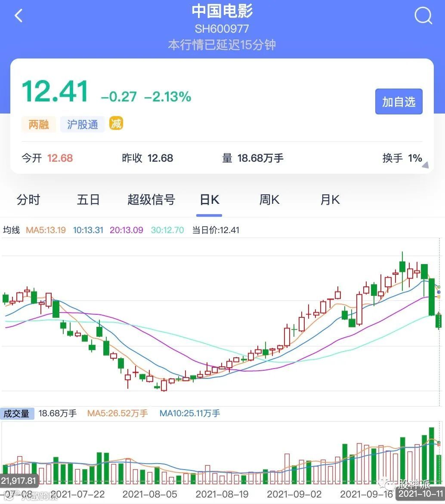The width and height of the screenshot is (445, 504).
Task: Click date label 2021-08-19
Action: click(x=222, y=494)
